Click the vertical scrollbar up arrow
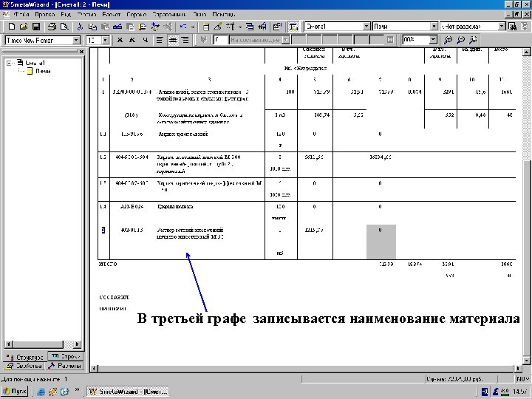 pyautogui.click(x=526, y=52)
